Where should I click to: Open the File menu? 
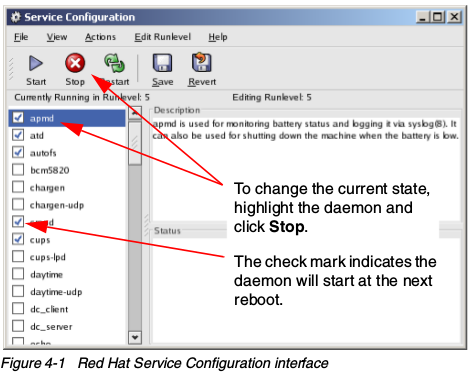(21, 37)
